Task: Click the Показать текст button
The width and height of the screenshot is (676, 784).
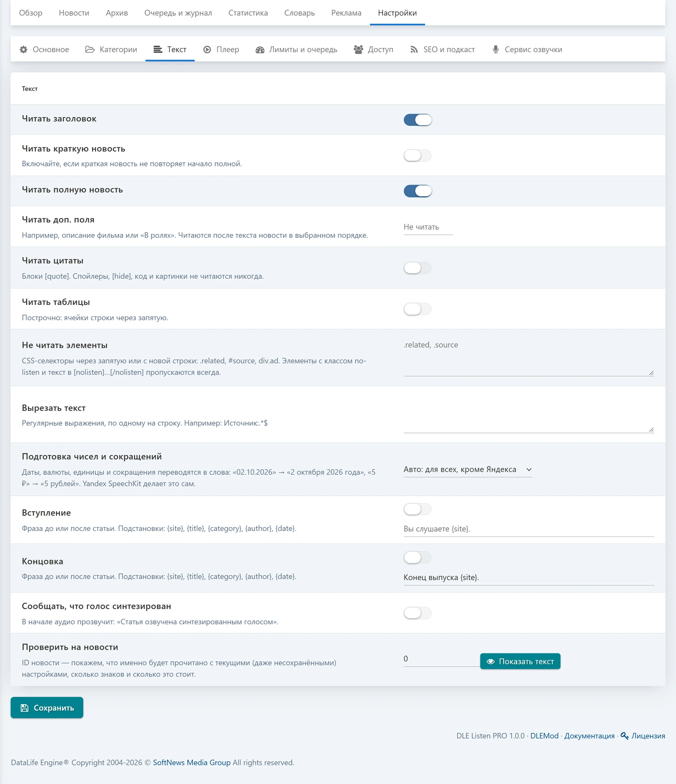Action: click(x=520, y=661)
